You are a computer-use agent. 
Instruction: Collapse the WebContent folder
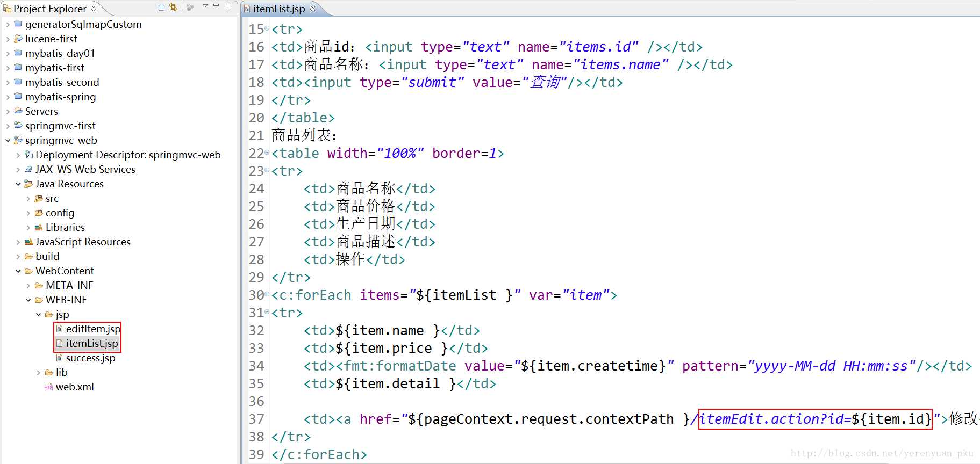18,271
